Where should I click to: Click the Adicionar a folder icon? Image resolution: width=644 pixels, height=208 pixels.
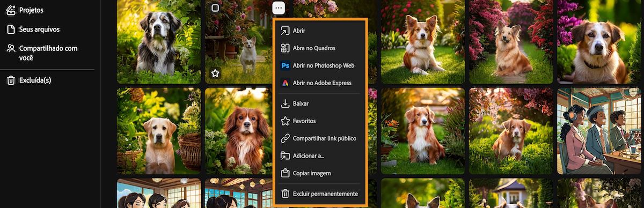coord(286,156)
